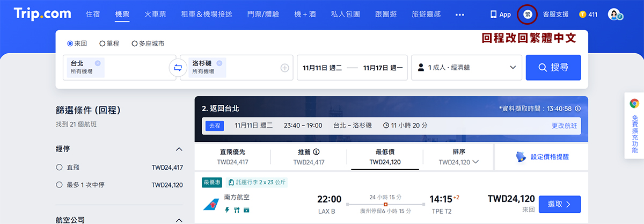Click 更改航班 to change outbound flight
The width and height of the screenshot is (644, 224).
point(564,126)
